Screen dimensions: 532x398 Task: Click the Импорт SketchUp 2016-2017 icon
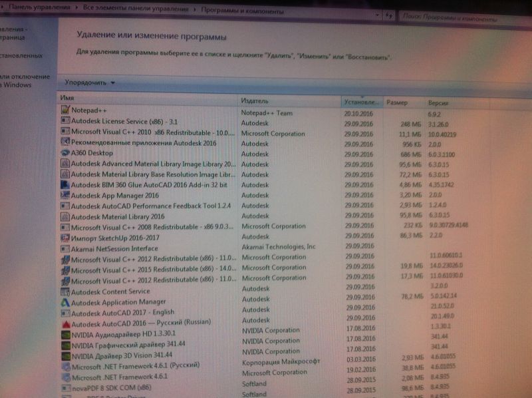point(65,238)
